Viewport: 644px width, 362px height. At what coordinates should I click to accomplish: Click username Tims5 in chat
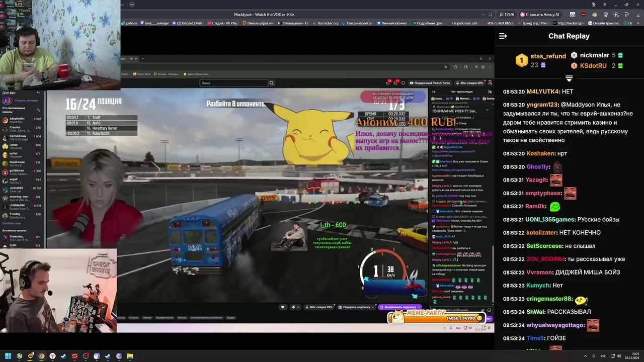535,338
